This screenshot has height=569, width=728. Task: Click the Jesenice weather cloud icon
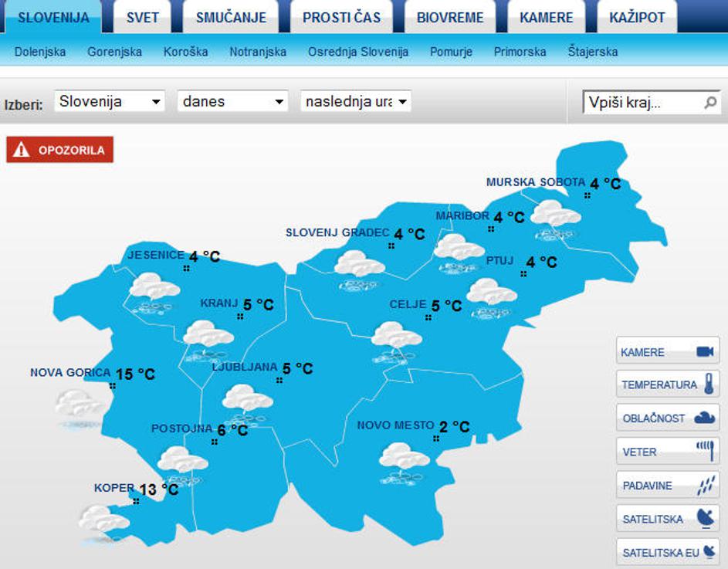(x=154, y=290)
